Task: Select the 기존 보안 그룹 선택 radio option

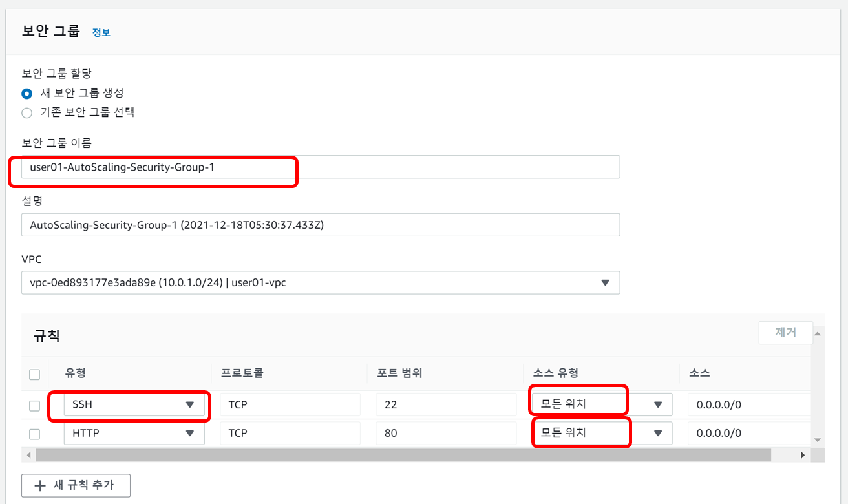Action: point(26,113)
